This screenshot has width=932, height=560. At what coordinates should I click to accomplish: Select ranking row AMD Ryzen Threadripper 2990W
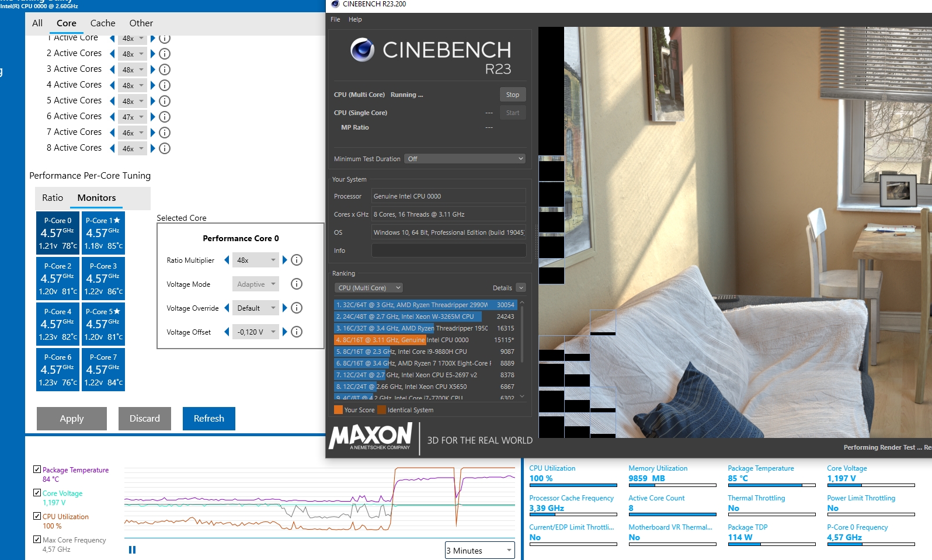click(425, 305)
